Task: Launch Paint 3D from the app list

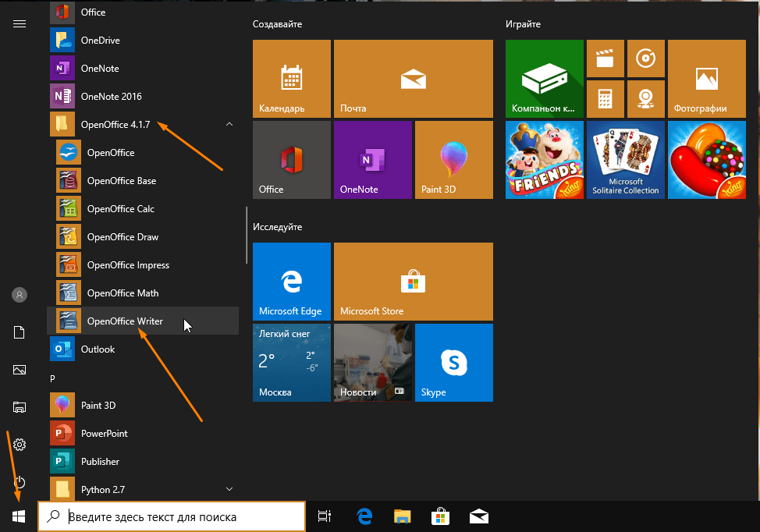Action: [143, 405]
